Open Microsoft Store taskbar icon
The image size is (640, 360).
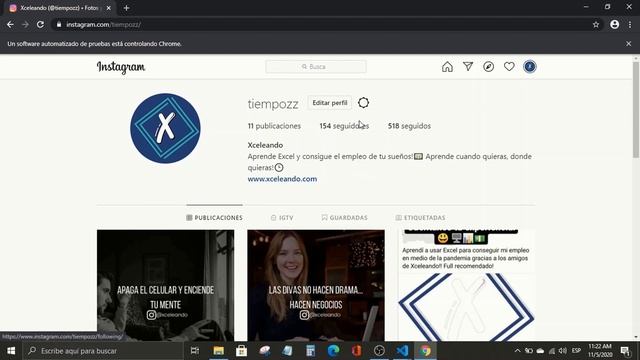[242, 351]
